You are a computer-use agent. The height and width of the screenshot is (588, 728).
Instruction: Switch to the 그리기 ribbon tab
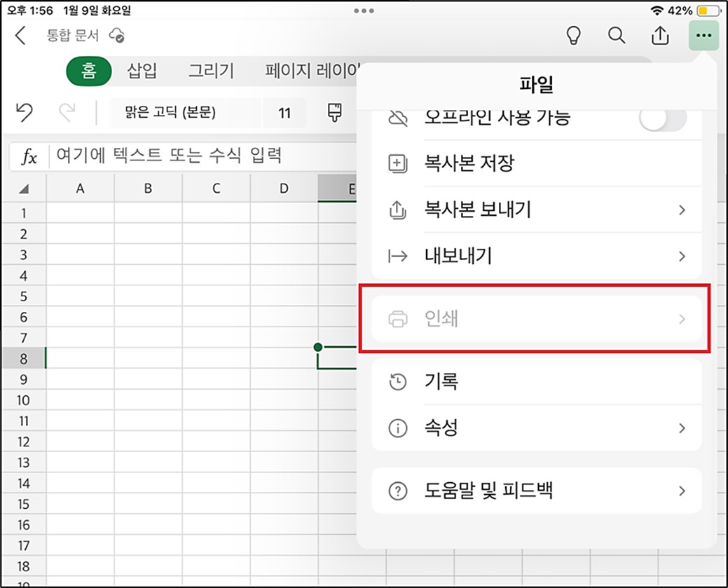[211, 71]
